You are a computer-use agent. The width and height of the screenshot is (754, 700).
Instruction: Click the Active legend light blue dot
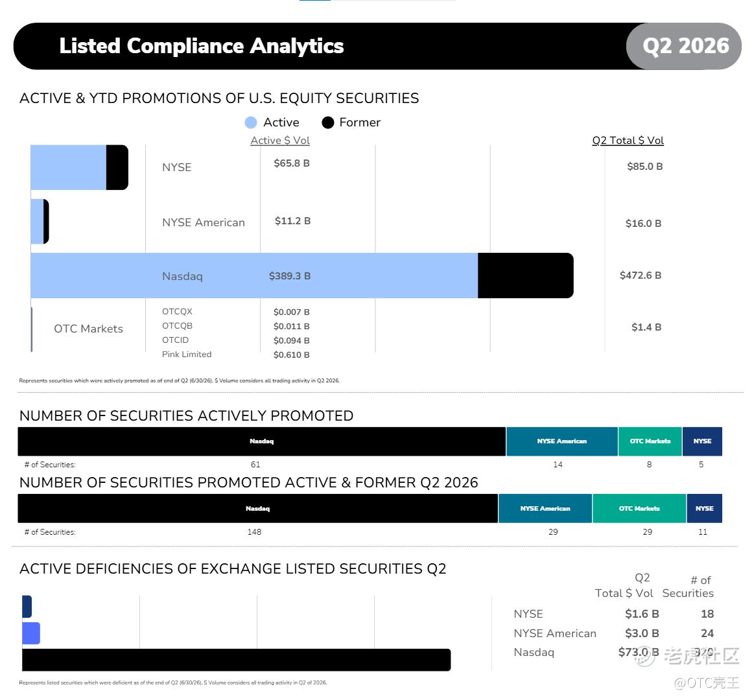(x=250, y=122)
